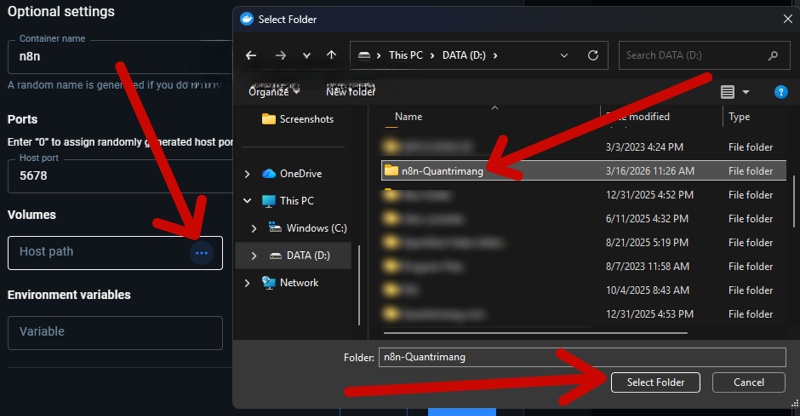
Task: Click the file list vertical scrollbar
Action: [x=793, y=201]
